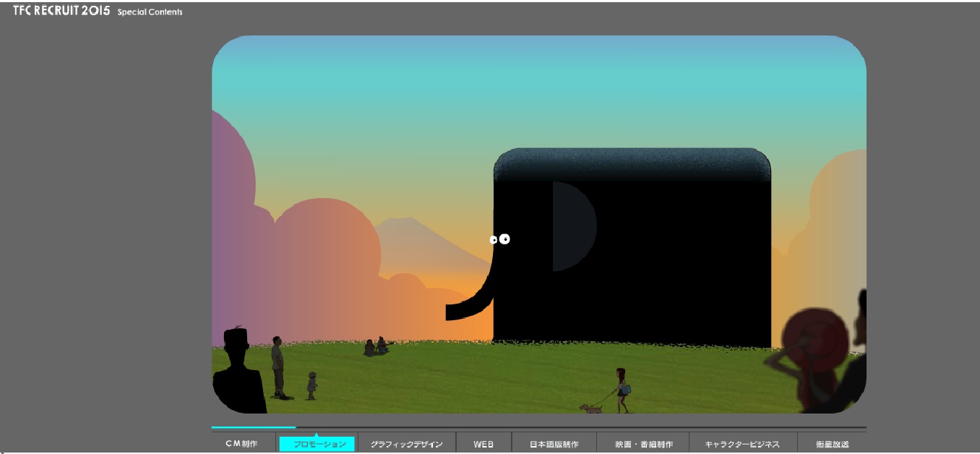The image size is (980, 454).
Task: Select the highlighted プロモーション tab
Action: point(318,444)
